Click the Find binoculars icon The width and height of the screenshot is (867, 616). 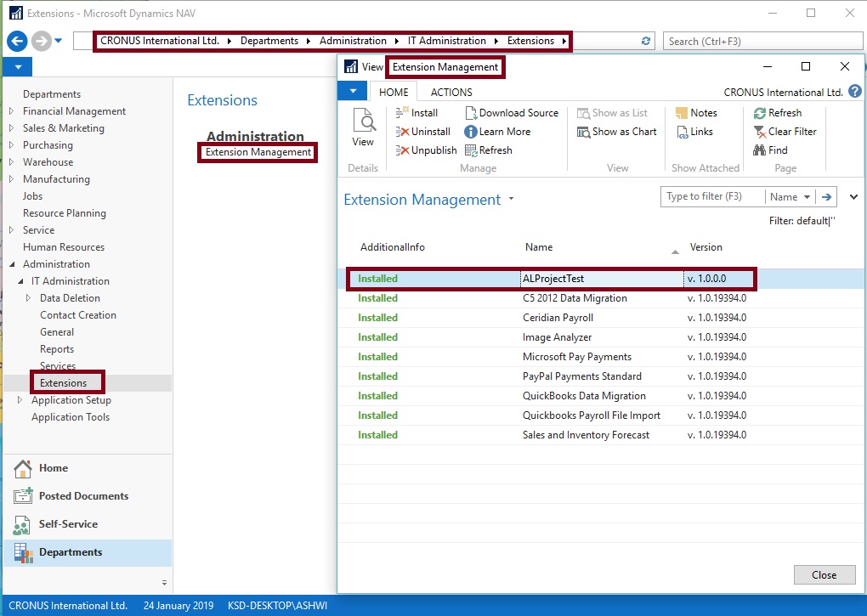tap(760, 150)
